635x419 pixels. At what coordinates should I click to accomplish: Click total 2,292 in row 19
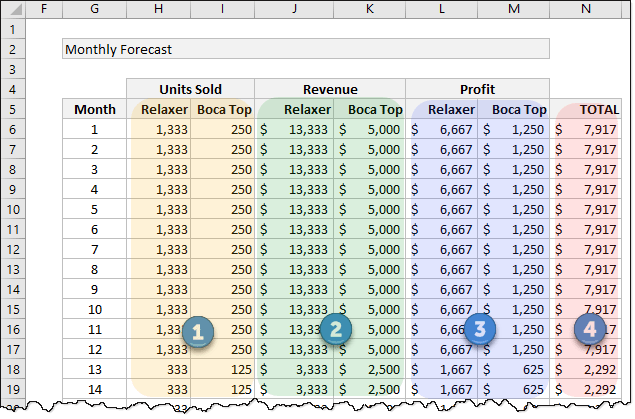coord(586,389)
